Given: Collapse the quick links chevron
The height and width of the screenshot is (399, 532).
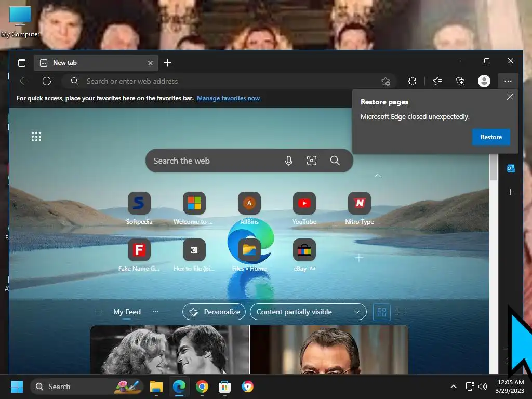Looking at the screenshot, I should [x=378, y=176].
